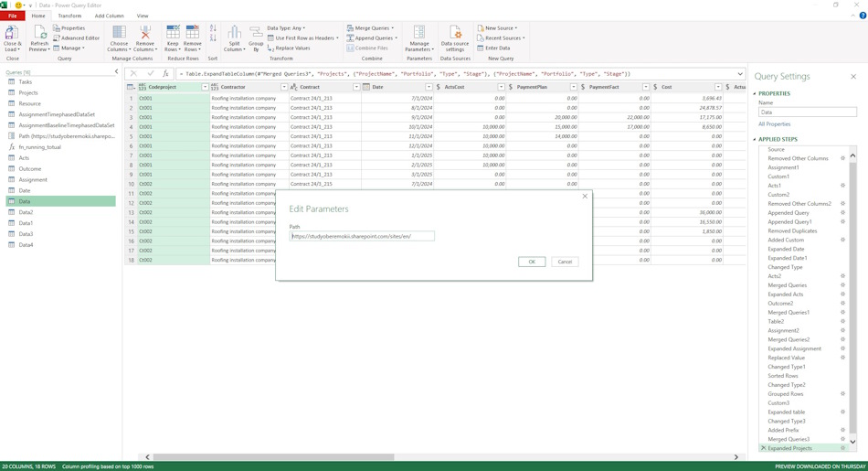Expand the formula bar chevron
This screenshot has height=471, width=868.
coord(740,74)
